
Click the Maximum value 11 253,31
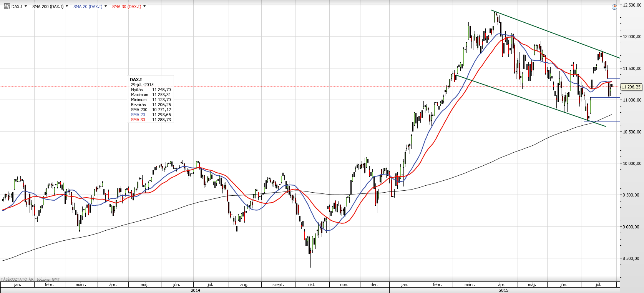pyautogui.click(x=161, y=95)
